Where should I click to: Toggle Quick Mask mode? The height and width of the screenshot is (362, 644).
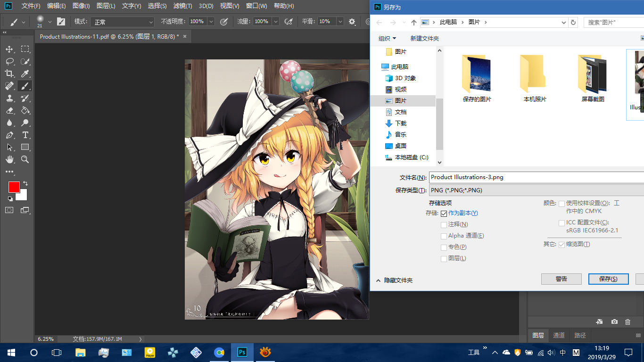point(9,210)
